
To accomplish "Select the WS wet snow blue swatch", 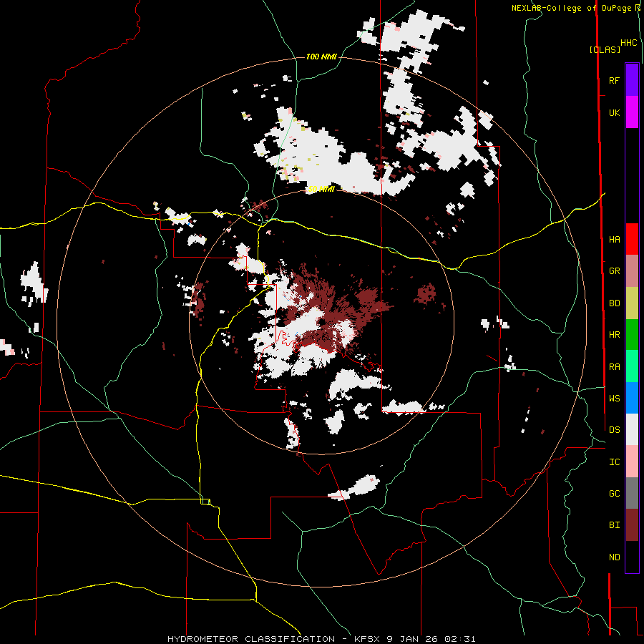I will [632, 398].
